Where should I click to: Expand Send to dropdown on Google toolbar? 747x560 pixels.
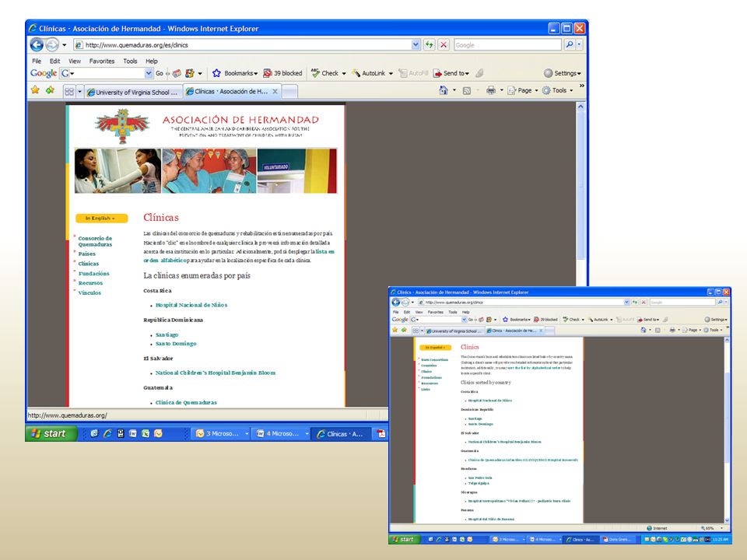(x=467, y=73)
